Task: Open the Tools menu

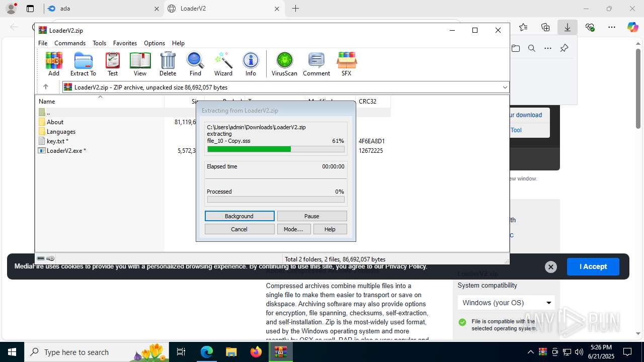Action: pos(99,43)
